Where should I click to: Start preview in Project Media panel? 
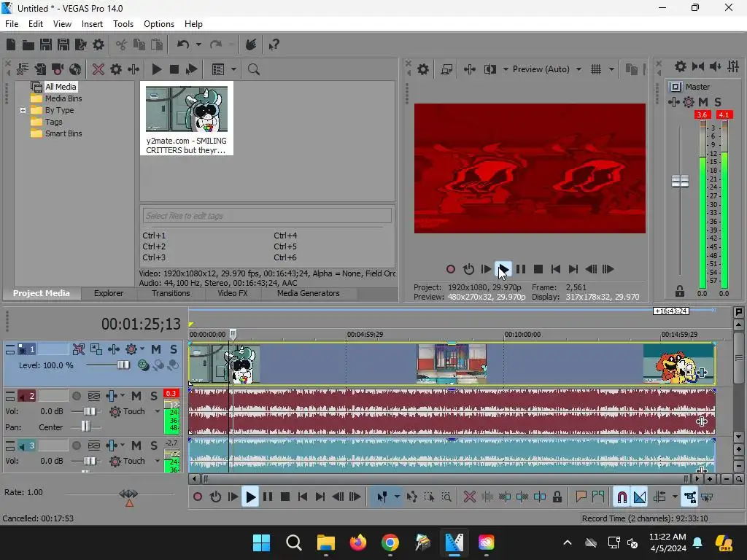tap(156, 69)
